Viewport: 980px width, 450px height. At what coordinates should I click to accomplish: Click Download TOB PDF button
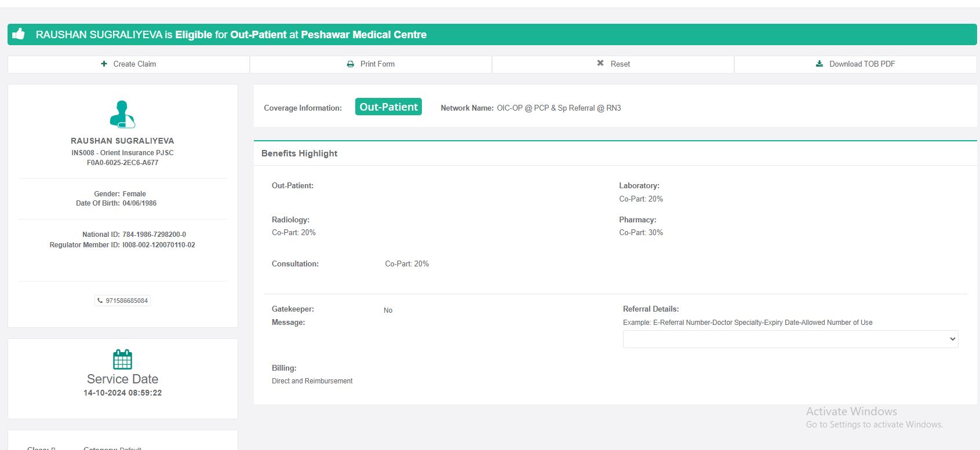coord(855,64)
